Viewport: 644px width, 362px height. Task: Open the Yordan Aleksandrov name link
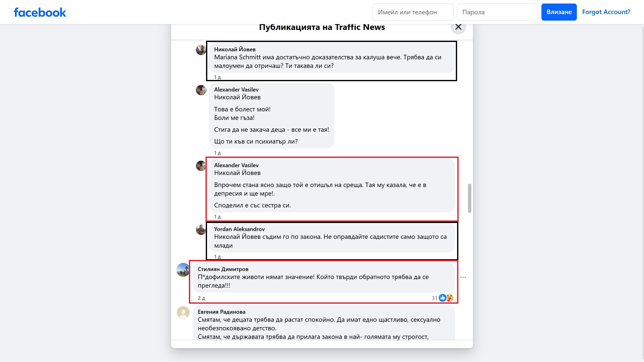coord(239,229)
